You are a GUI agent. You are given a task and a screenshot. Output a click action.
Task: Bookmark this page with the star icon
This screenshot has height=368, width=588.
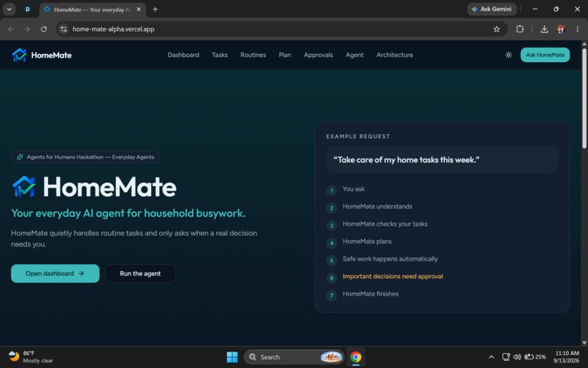coord(497,29)
